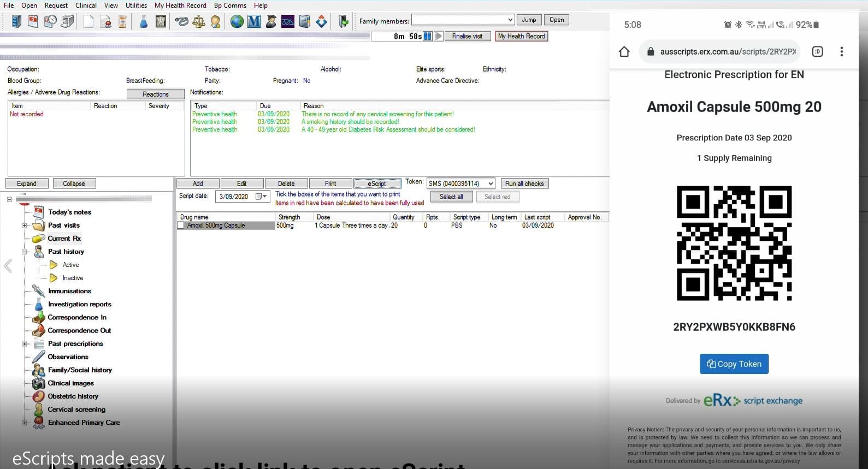
Task: Select the Amoxil 500mg Capsule row
Action: (392, 225)
